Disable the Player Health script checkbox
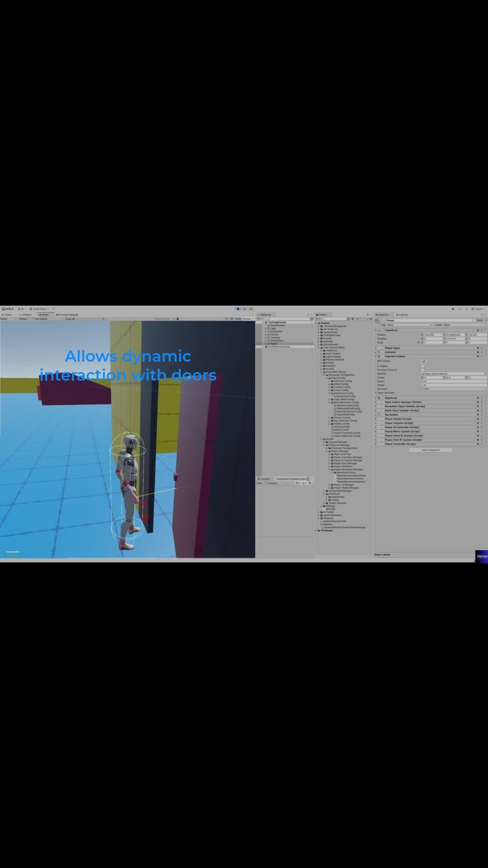Viewport: 488px width, 868px height. (382, 419)
